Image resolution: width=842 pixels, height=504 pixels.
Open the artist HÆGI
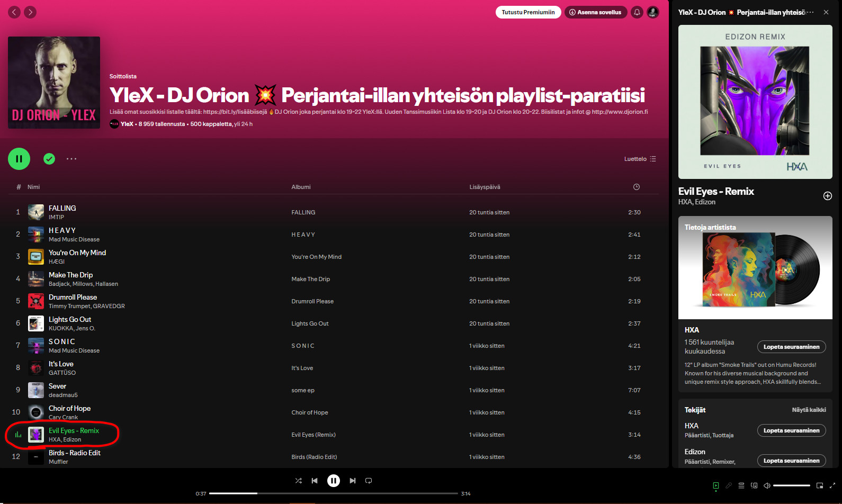57,262
